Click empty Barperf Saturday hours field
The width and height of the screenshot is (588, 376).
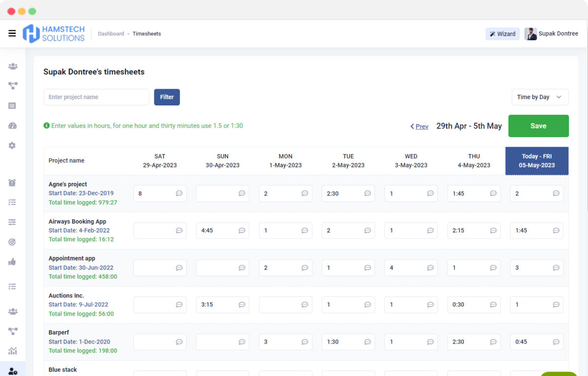(x=160, y=342)
